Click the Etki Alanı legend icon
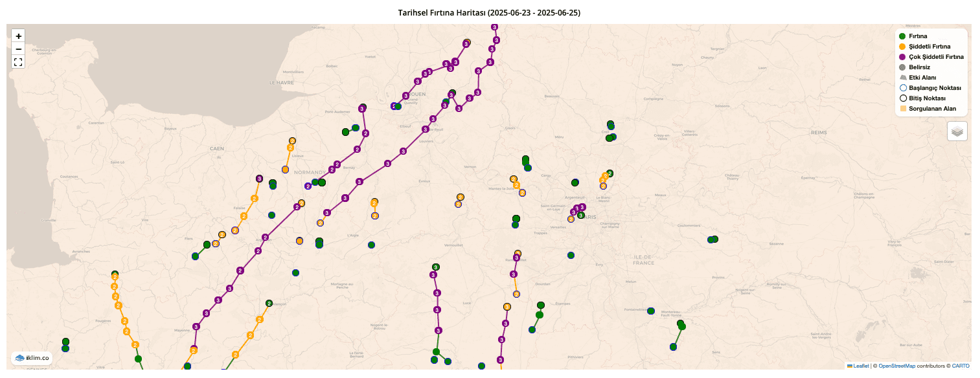 pyautogui.click(x=902, y=78)
